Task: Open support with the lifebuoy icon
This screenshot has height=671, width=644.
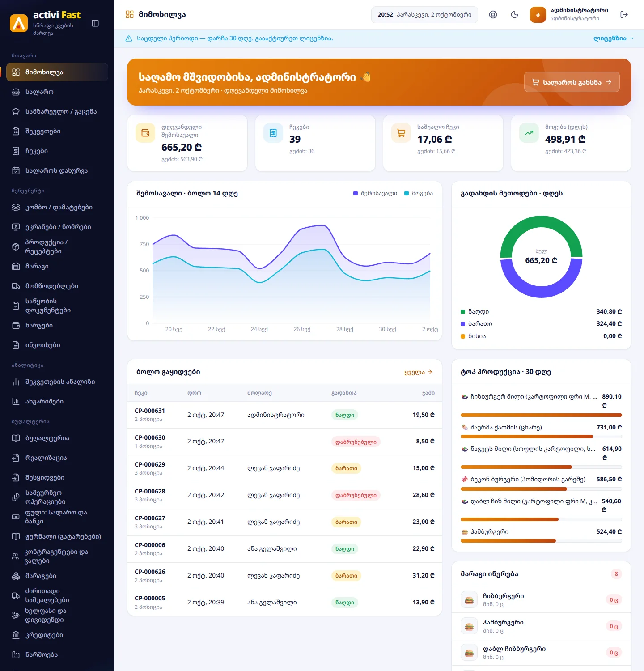Action: 493,15
